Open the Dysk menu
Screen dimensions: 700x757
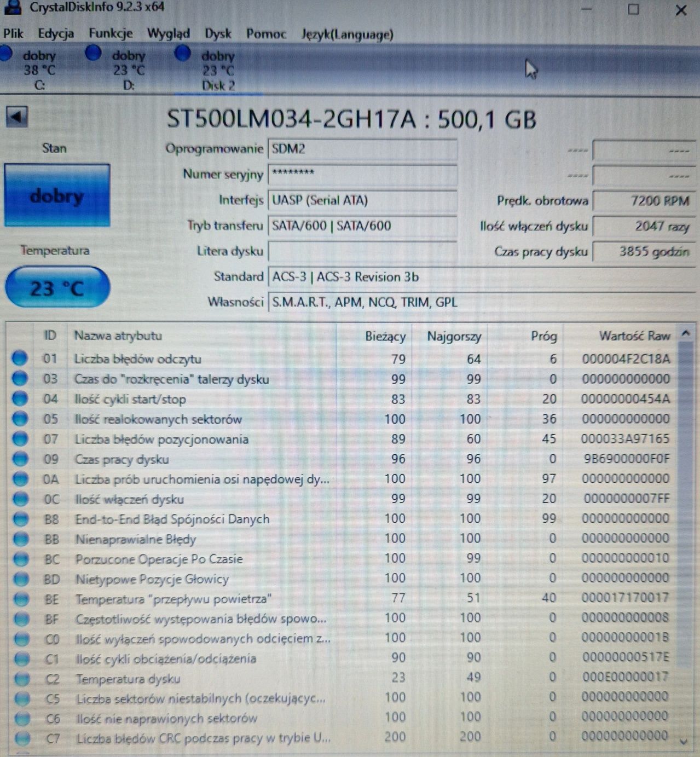pyautogui.click(x=218, y=34)
